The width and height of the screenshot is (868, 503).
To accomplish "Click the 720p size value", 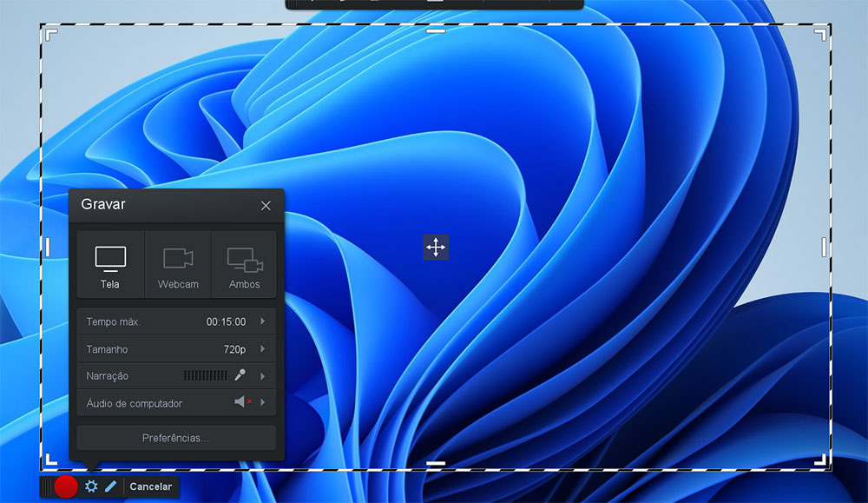I will click(x=234, y=349).
